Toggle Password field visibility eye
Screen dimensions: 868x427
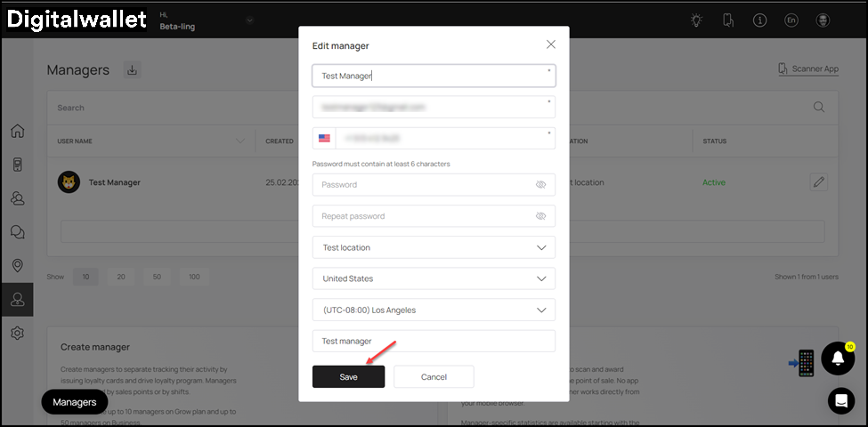540,185
